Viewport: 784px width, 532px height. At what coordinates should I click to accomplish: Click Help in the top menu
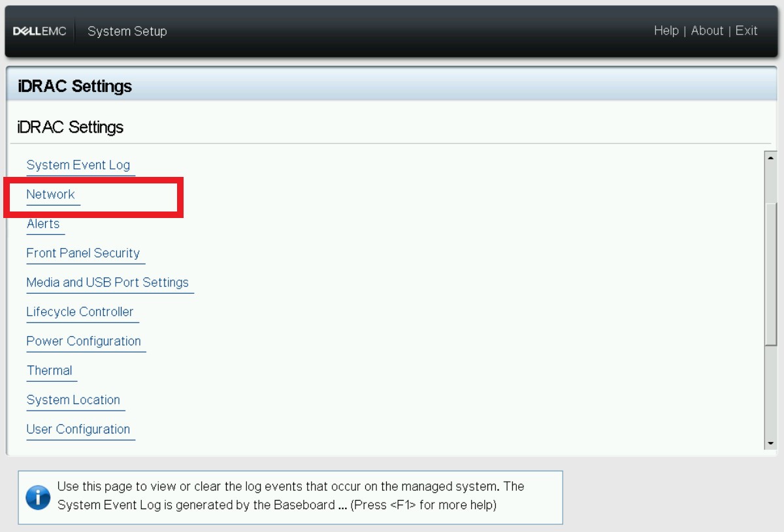pyautogui.click(x=666, y=31)
